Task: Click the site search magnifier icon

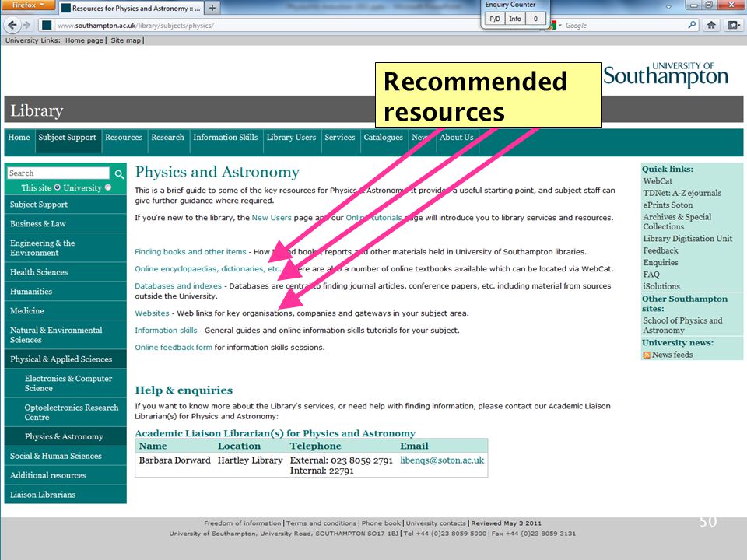Action: [x=119, y=174]
